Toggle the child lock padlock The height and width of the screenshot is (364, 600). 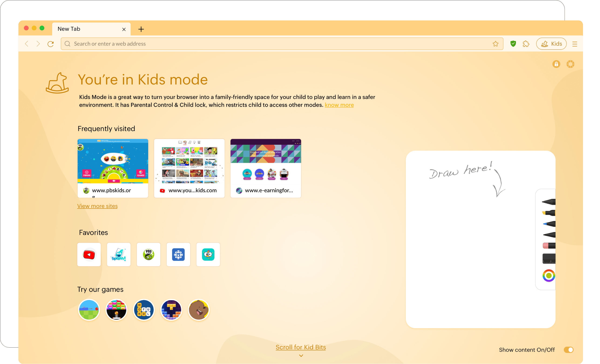pyautogui.click(x=556, y=64)
